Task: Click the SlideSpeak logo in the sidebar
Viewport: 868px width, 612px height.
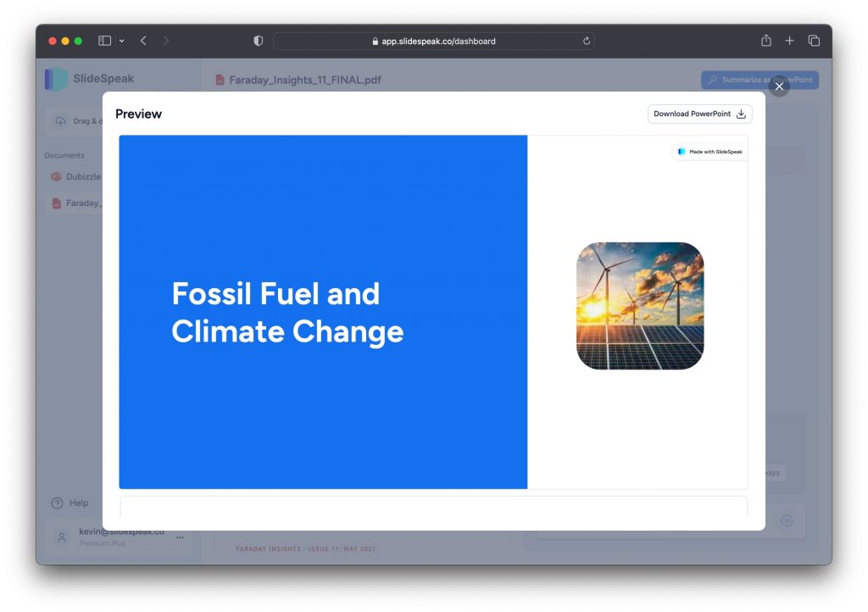Action: tap(89, 79)
